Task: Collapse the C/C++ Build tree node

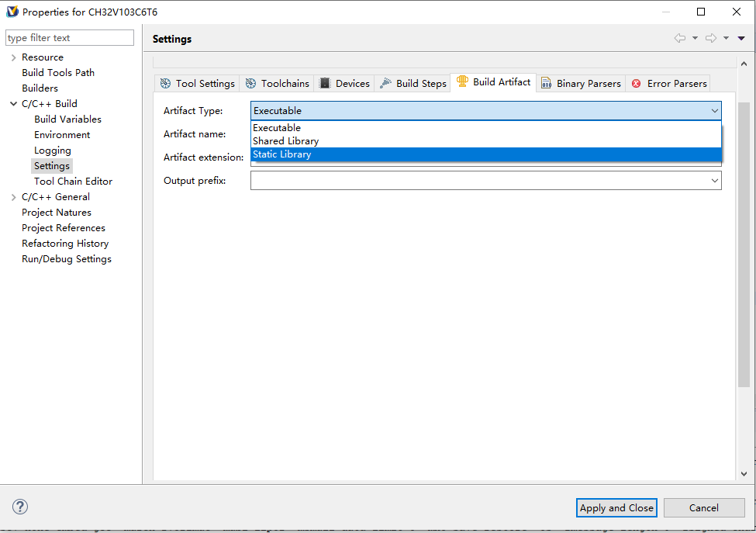Action: point(13,104)
